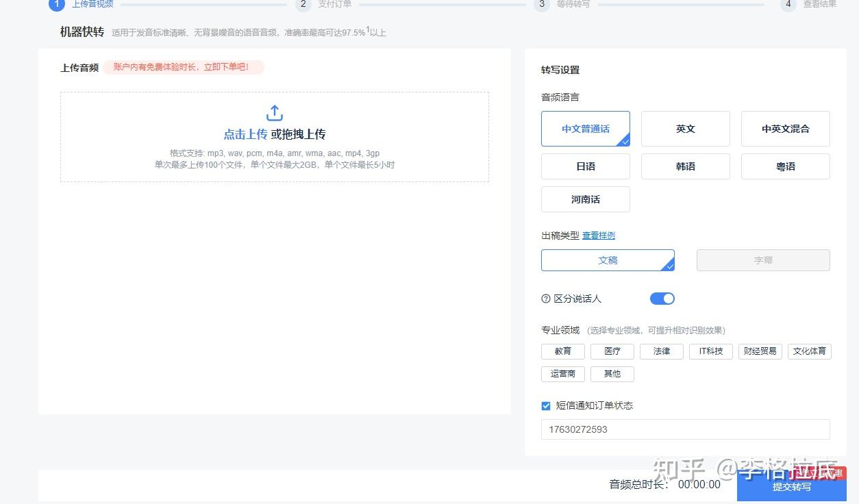
Task: Click the upload arrow icon
Action: (274, 113)
